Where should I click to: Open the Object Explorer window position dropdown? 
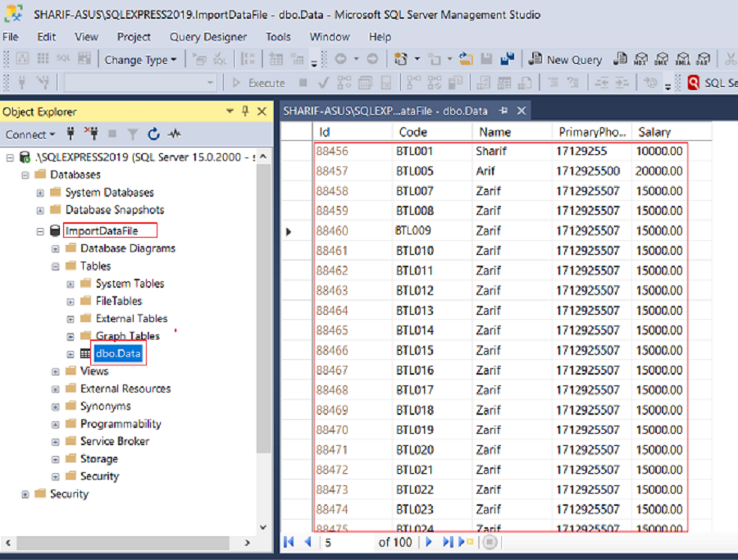tap(230, 111)
